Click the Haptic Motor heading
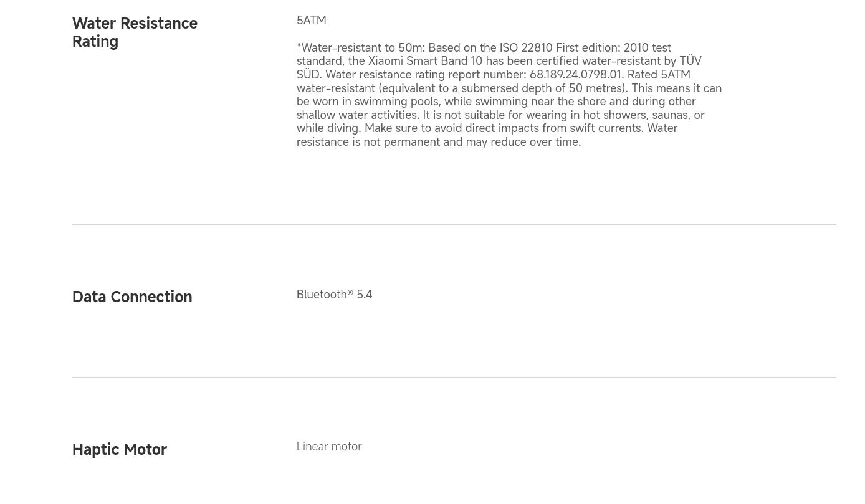The width and height of the screenshot is (865, 504). tap(120, 449)
